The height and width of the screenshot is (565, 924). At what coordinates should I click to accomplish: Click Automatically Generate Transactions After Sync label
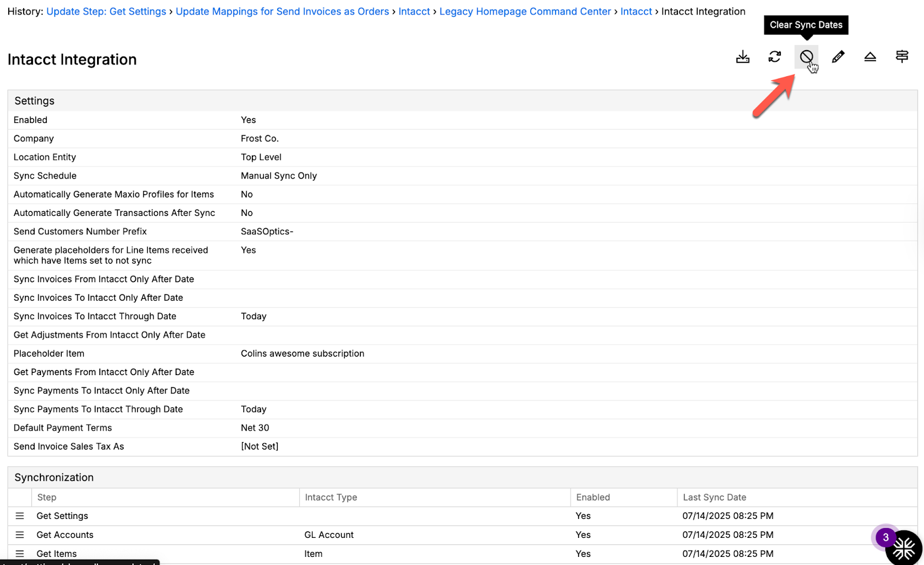click(114, 213)
